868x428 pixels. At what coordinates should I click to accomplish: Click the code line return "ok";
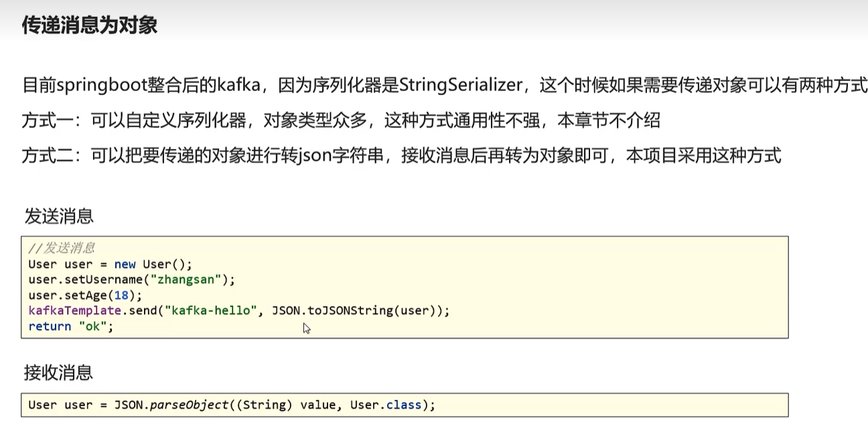coord(71,326)
